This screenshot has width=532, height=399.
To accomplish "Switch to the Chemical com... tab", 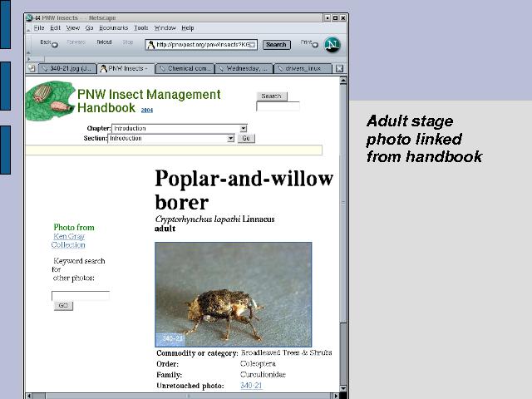I will (x=185, y=68).
